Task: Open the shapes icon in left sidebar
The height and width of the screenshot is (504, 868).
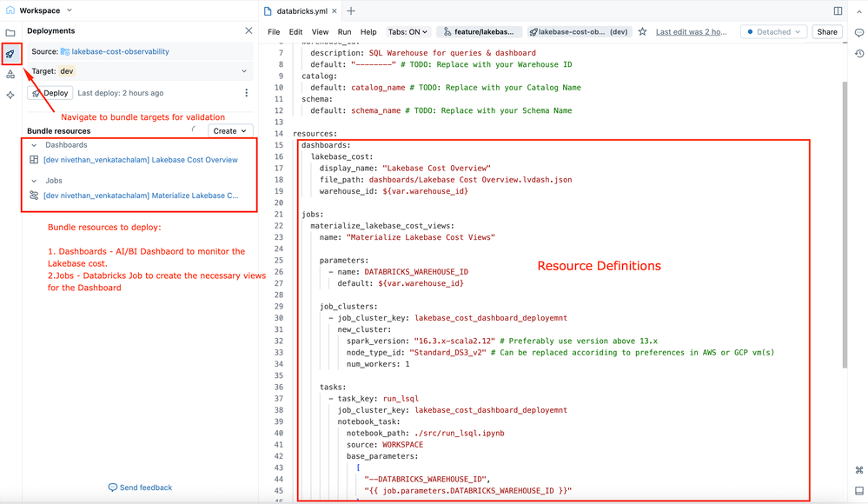Action: click(x=10, y=75)
